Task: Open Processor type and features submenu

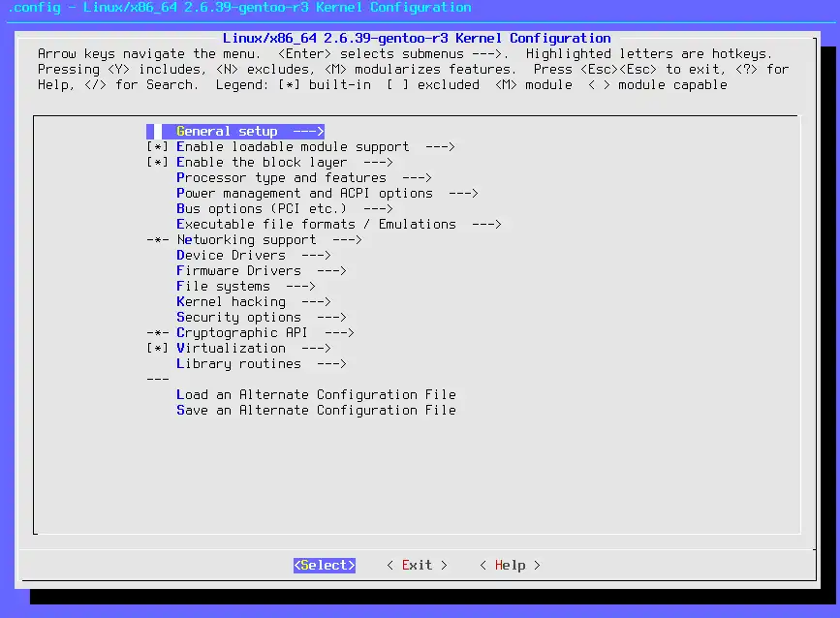Action: 304,178
